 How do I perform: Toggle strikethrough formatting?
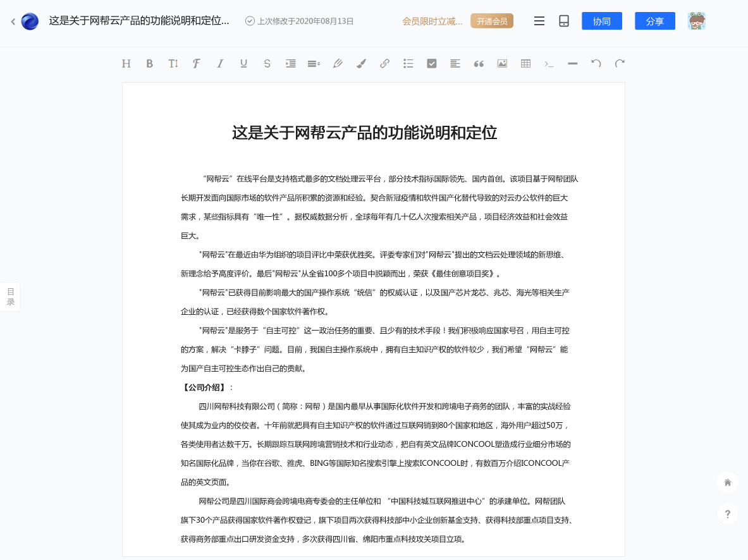(267, 63)
